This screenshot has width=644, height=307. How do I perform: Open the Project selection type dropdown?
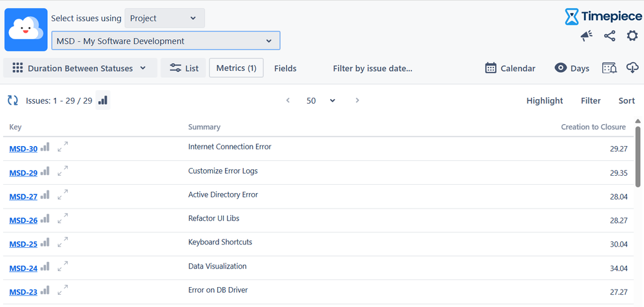(164, 19)
